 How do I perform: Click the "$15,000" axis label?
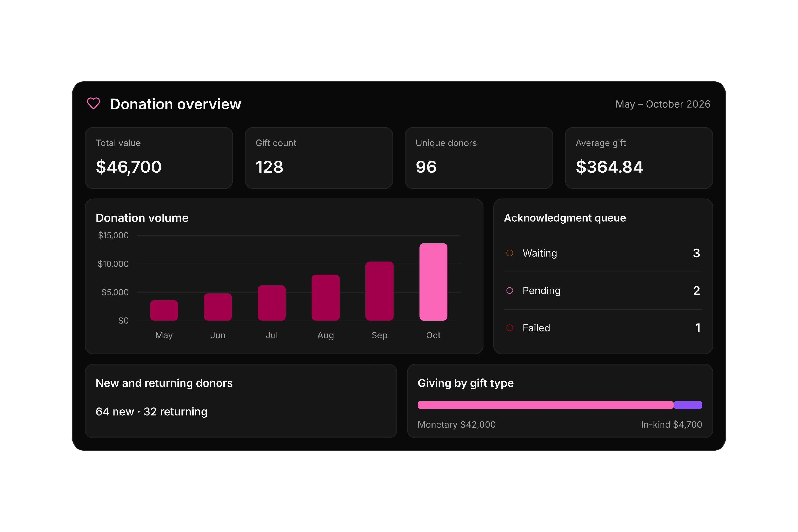point(113,235)
